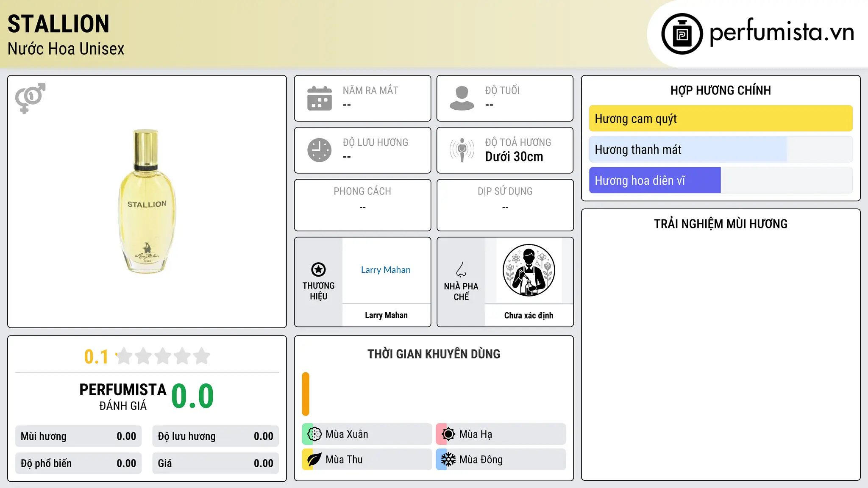Click the flower icon for Mùa Xuân
Viewport: 868px width, 488px height.
tap(314, 434)
